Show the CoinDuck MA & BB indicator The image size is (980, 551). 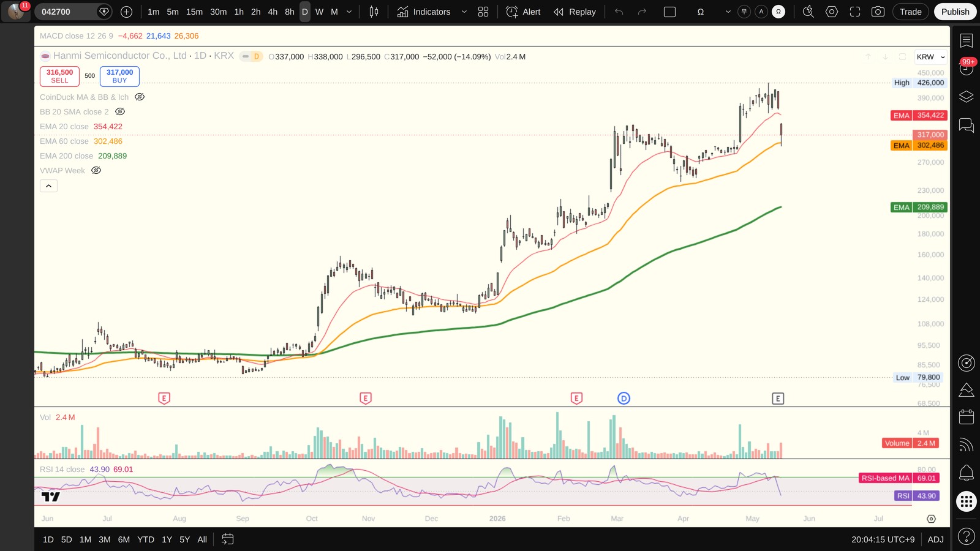(x=140, y=97)
